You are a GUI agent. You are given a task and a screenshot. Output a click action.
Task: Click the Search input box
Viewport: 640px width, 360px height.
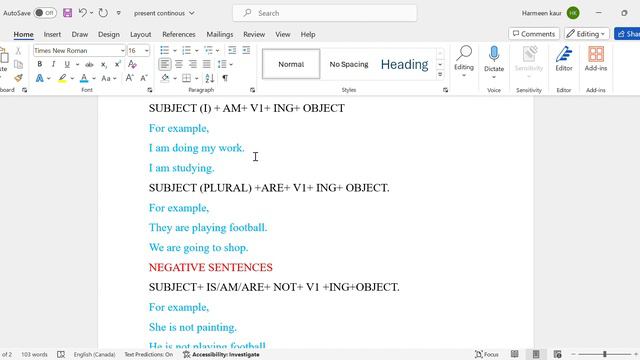pos(325,13)
